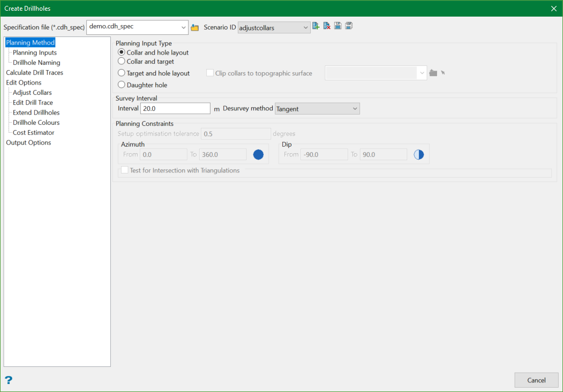Select the Daughter hole radio button
Viewport: 563px width, 392px height.
[x=122, y=85]
